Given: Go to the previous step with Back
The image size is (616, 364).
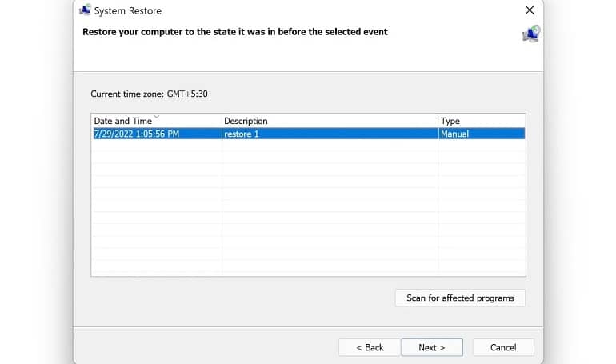Looking at the screenshot, I should (370, 347).
